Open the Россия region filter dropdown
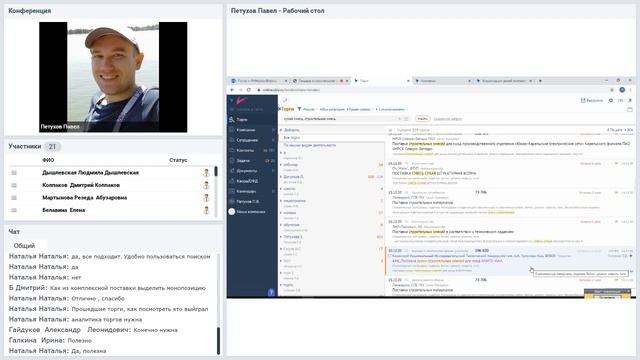The height and width of the screenshot is (360, 640). tap(309, 109)
